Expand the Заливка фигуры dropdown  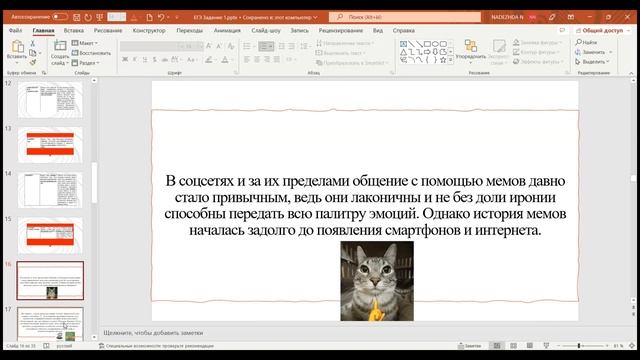click(x=537, y=42)
